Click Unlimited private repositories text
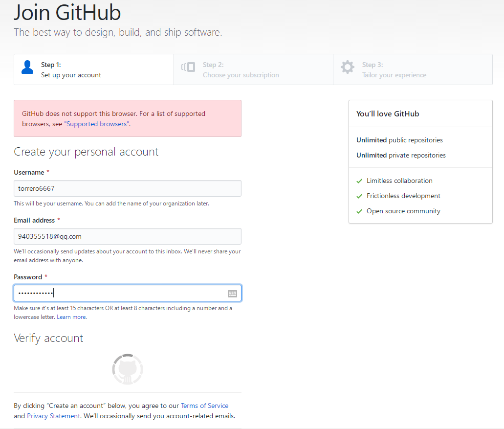Screen dimensions: 504x429 point(401,155)
